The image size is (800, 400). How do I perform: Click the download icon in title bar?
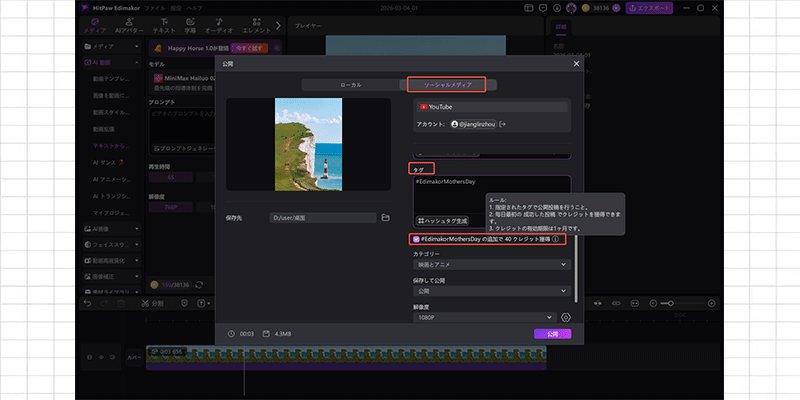click(557, 8)
